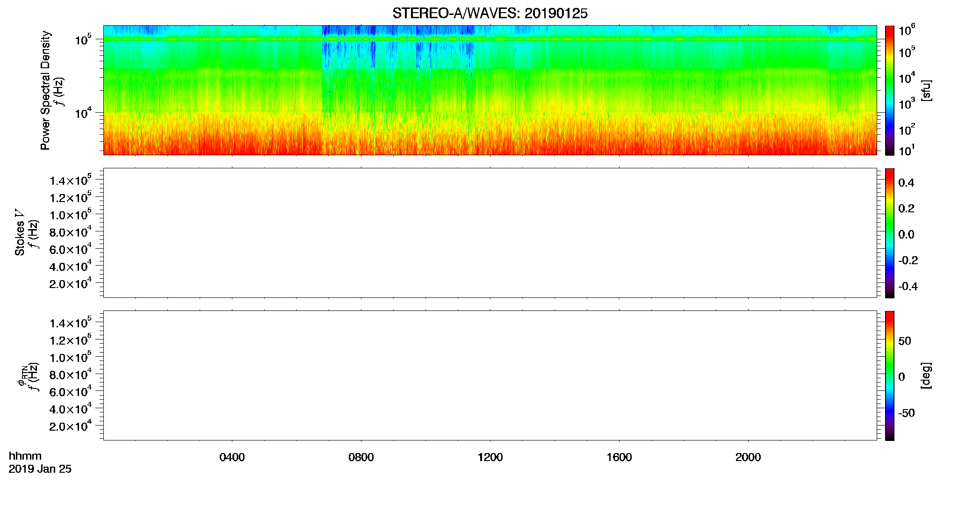Click the 1200 time axis label

(490, 457)
